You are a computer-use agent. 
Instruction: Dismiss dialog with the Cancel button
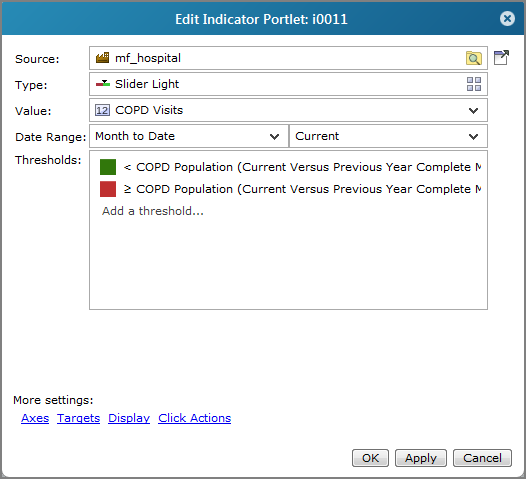482,458
